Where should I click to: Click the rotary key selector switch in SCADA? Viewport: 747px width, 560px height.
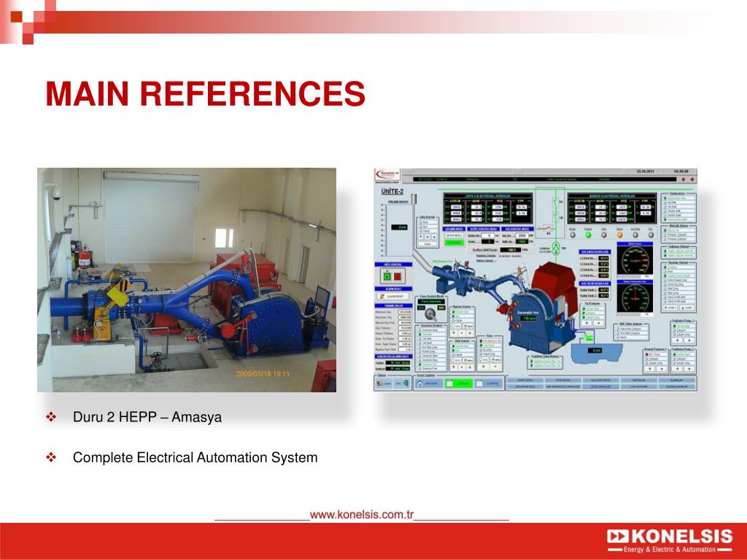coord(430,314)
